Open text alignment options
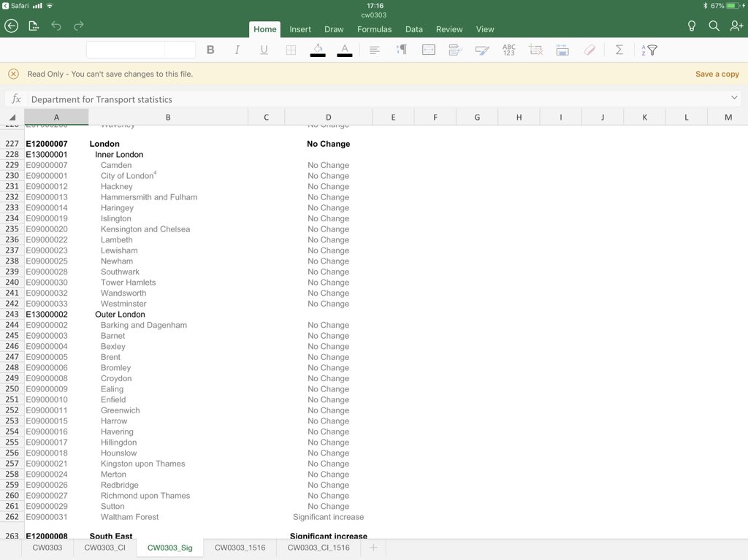 point(375,50)
